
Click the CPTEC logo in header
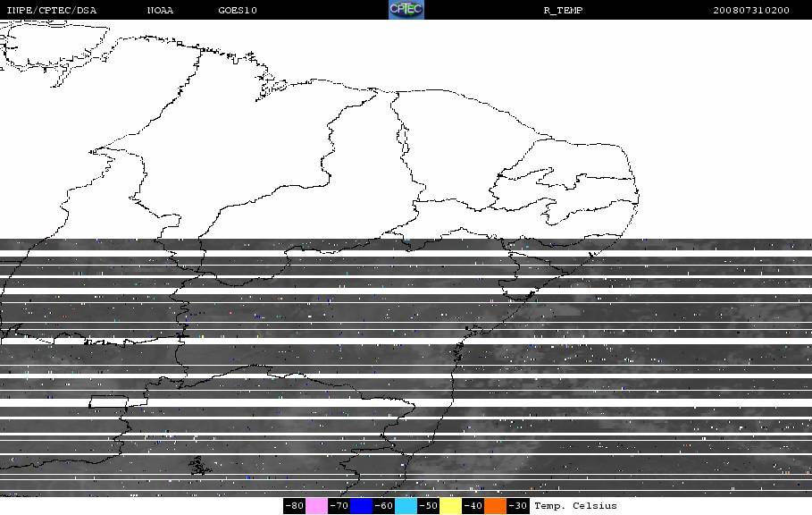406,9
